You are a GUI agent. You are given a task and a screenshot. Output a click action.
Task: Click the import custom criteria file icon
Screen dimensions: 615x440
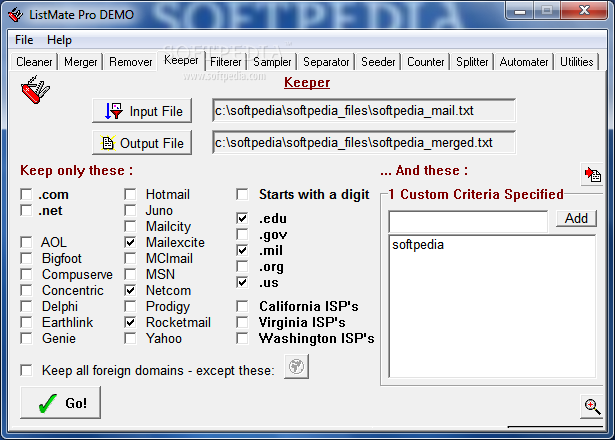pyautogui.click(x=592, y=174)
